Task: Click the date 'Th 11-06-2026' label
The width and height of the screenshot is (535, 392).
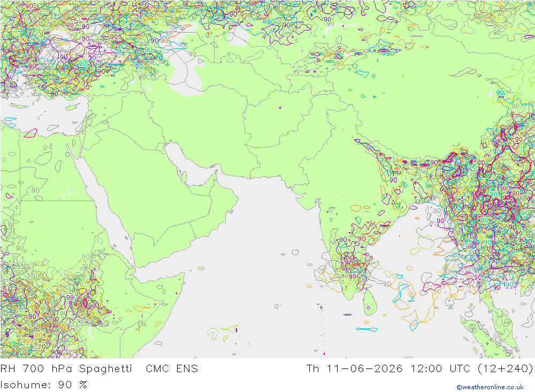Action: [x=355, y=369]
